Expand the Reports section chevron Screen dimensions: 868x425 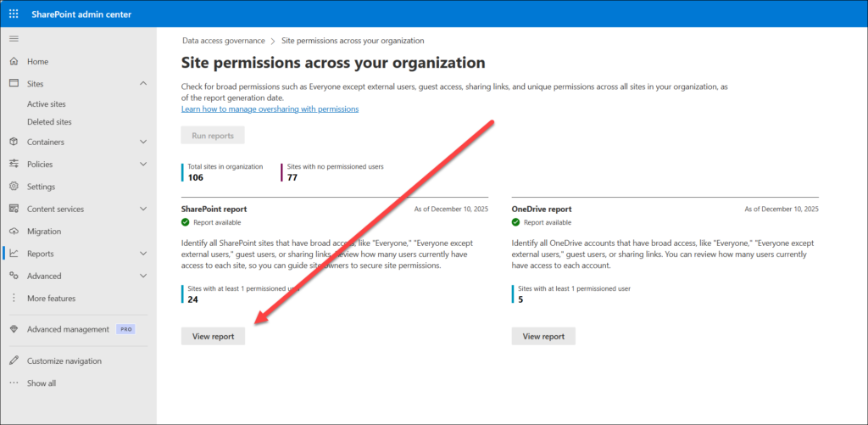click(143, 254)
